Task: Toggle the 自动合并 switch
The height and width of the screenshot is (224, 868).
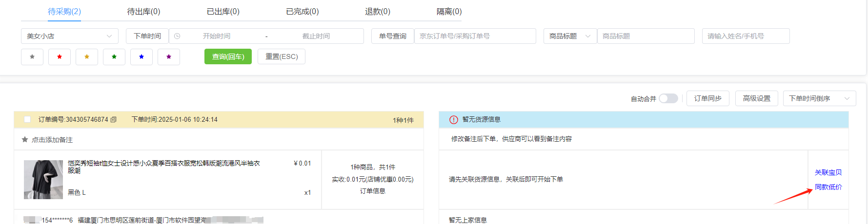Action: [x=668, y=98]
